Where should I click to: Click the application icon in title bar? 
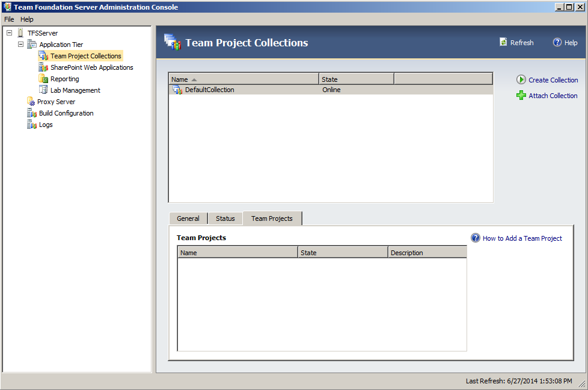(7, 7)
